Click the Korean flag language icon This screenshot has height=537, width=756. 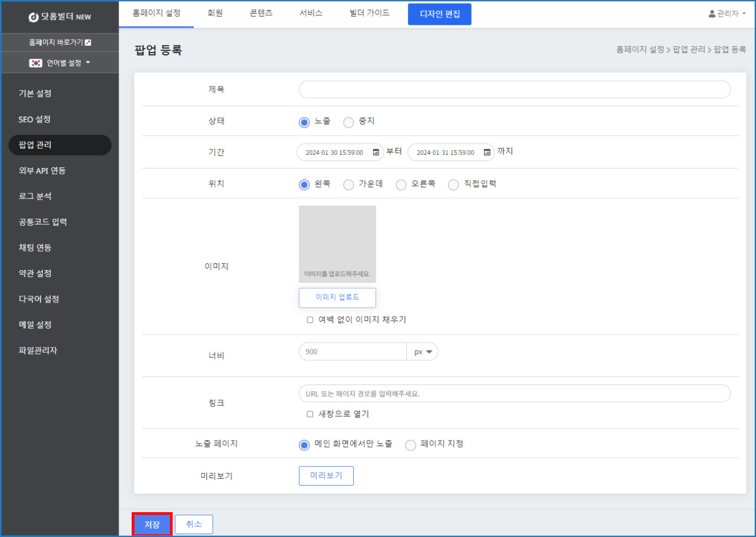click(x=36, y=63)
